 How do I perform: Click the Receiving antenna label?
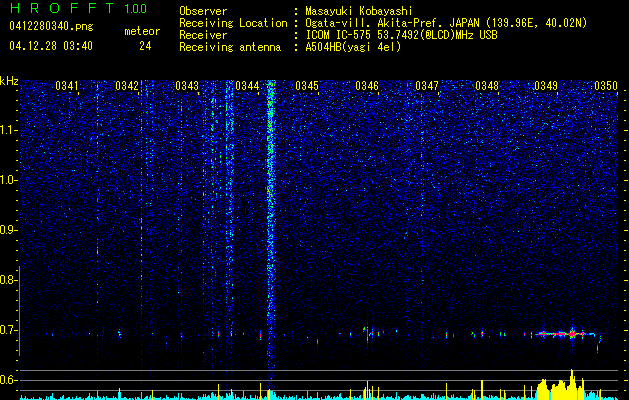tap(230, 47)
